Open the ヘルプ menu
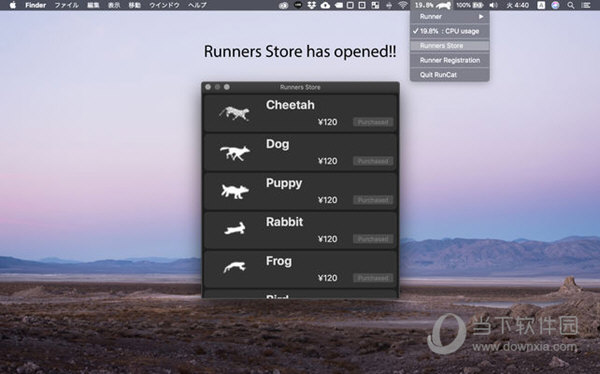 pos(197,5)
